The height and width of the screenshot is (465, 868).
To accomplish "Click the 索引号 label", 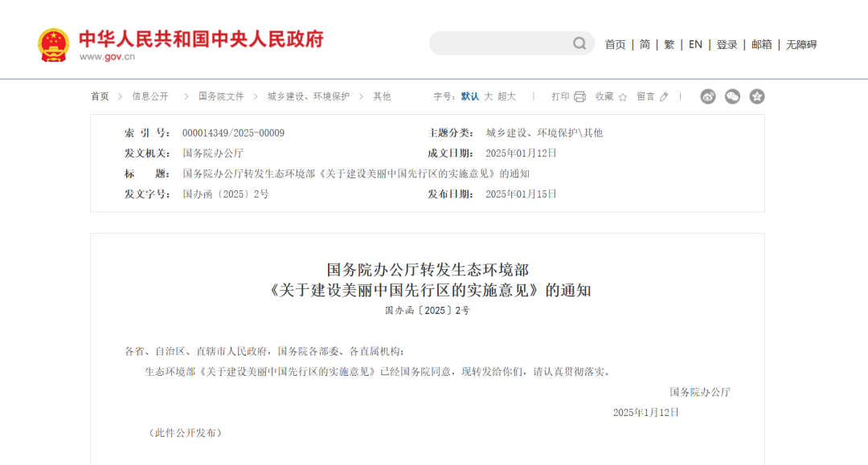I will pos(147,133).
